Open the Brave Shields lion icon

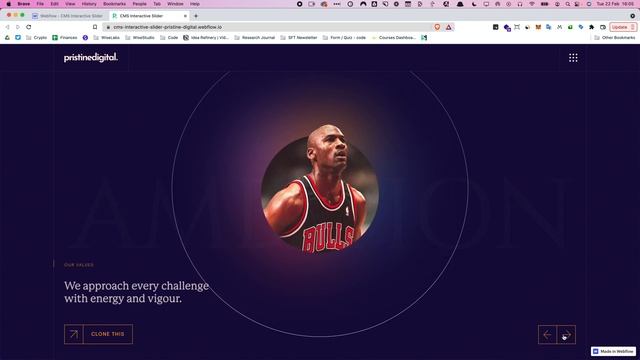[x=437, y=27]
